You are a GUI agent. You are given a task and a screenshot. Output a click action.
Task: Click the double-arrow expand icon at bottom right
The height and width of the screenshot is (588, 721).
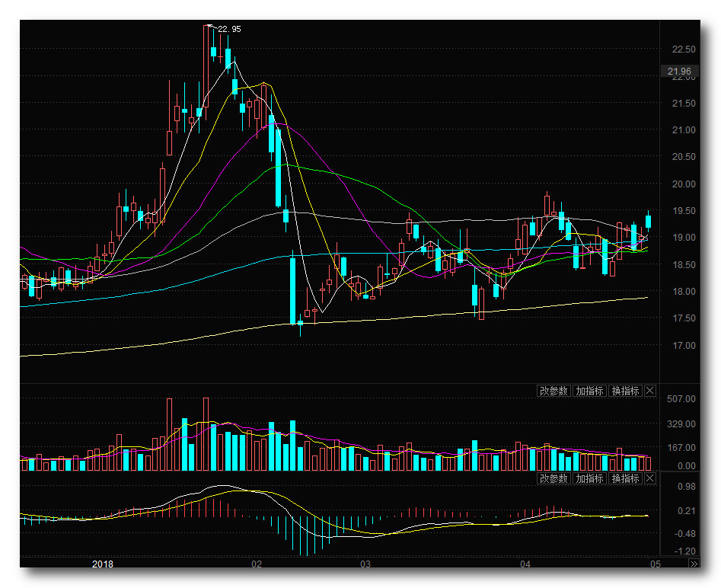pyautogui.click(x=694, y=564)
